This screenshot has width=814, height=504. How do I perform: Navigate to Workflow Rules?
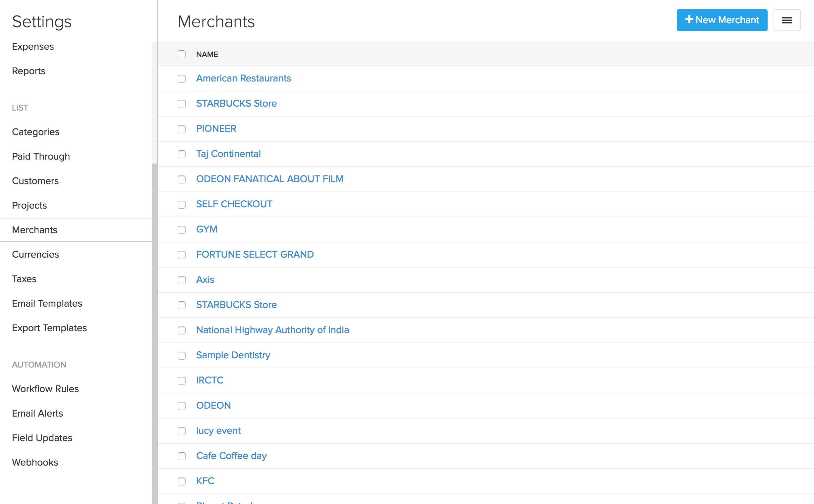click(45, 389)
